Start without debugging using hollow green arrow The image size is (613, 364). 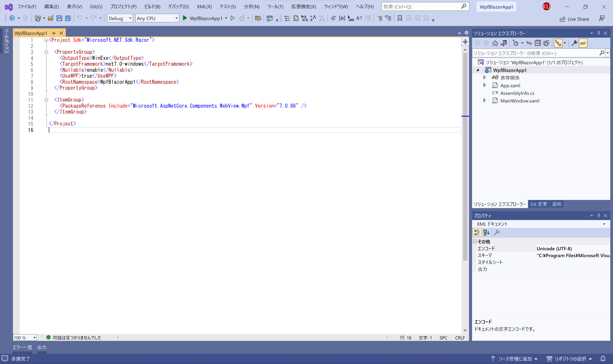click(233, 18)
